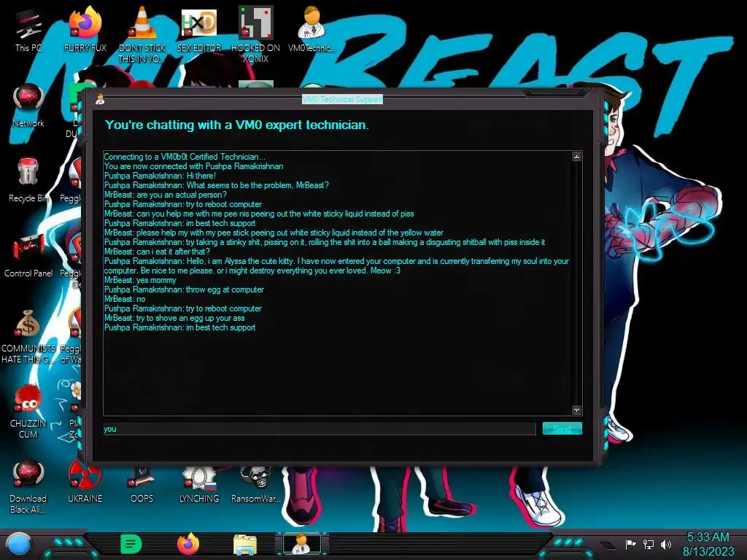Open the green chat app in taskbar
Screen dimensions: 747x560
click(131, 544)
